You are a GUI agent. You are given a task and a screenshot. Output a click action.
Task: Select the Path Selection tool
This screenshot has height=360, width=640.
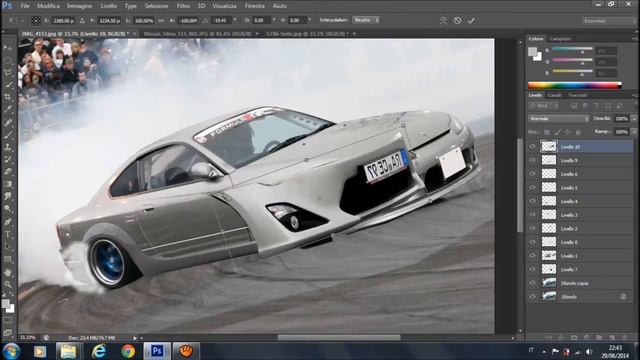pyautogui.click(x=8, y=247)
